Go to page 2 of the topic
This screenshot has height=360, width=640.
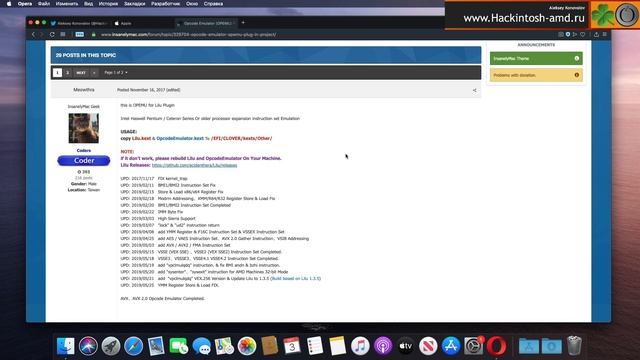(67, 73)
